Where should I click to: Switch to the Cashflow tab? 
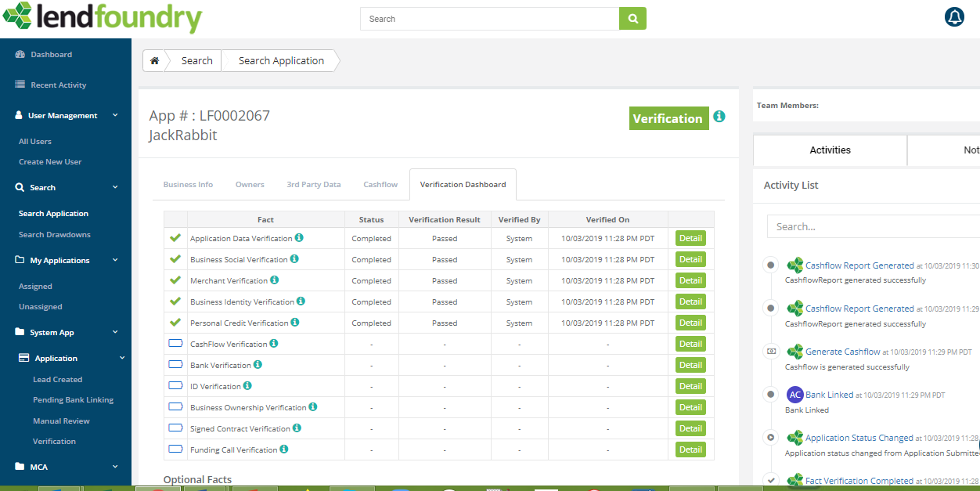380,184
